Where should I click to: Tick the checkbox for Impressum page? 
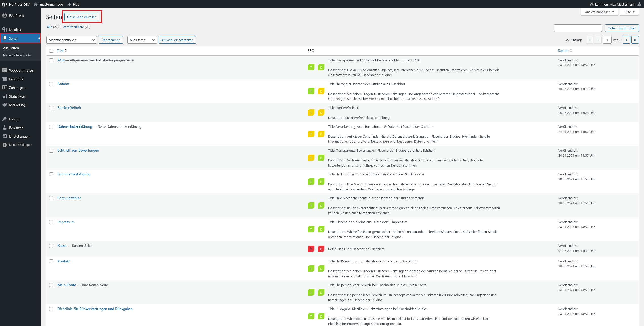tap(51, 222)
